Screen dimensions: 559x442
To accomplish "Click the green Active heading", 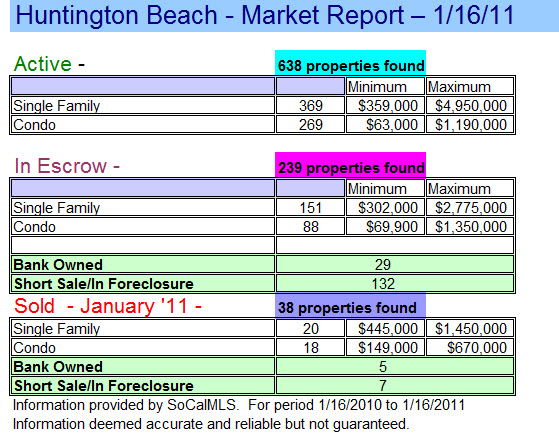I will coord(49,64).
